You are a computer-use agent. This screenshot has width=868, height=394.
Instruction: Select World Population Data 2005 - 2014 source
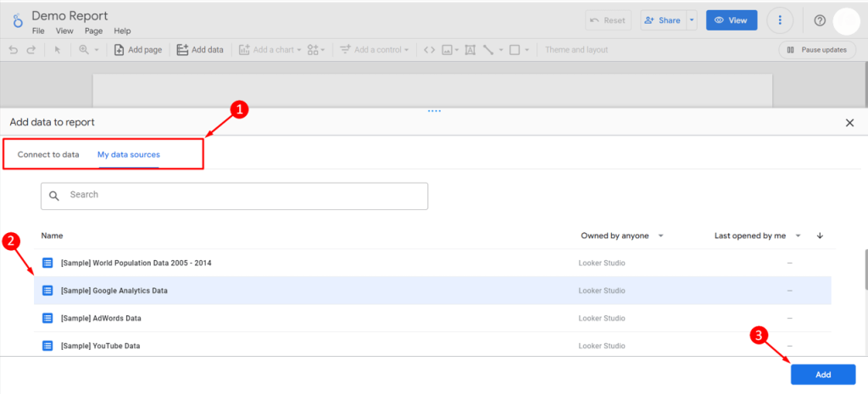(x=432, y=263)
